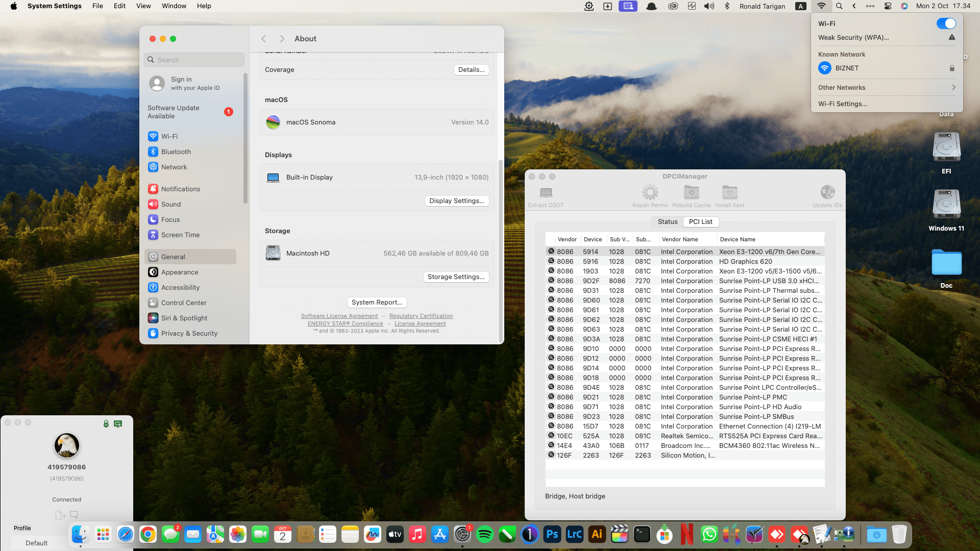The width and height of the screenshot is (980, 551).
Task: Click the Extract DSDT toolbar icon
Action: pyautogui.click(x=546, y=193)
